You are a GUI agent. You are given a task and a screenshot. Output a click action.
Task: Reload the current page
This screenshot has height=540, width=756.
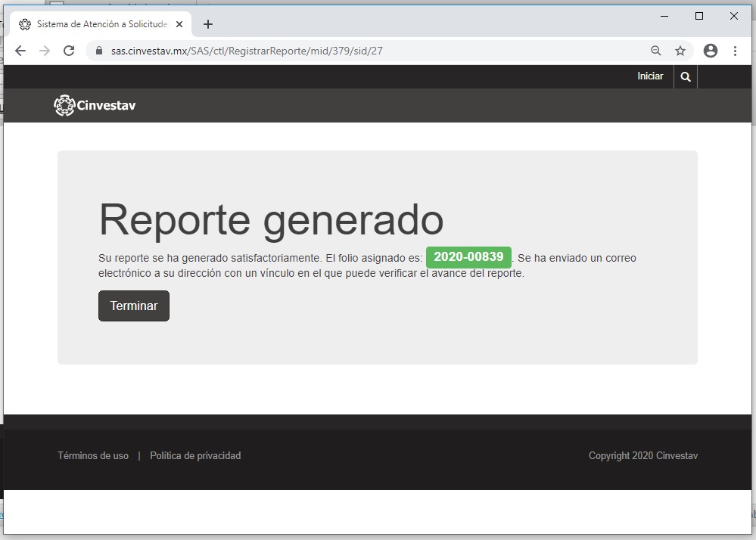69,51
